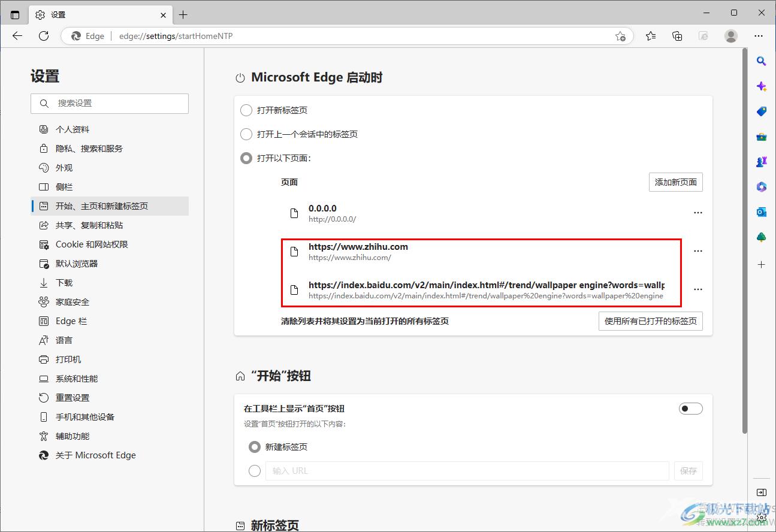Click the 搜索设置 search box
776x532 pixels.
(110, 104)
